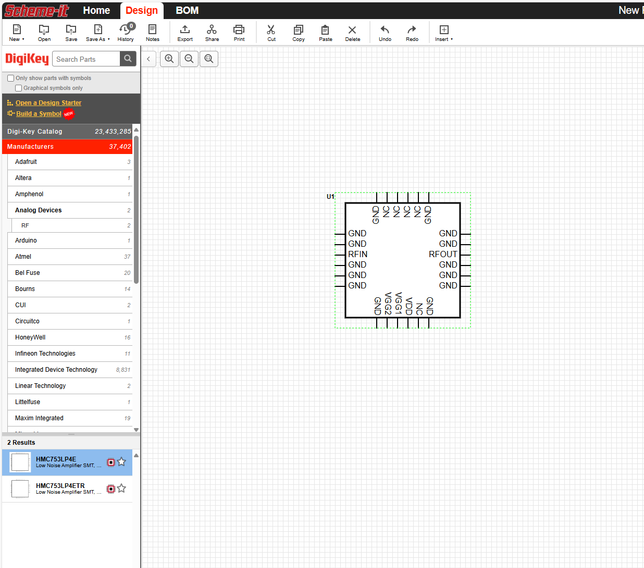Viewport: 644px width, 568px height.
Task: Zoom in on the canvas
Action: [x=169, y=59]
